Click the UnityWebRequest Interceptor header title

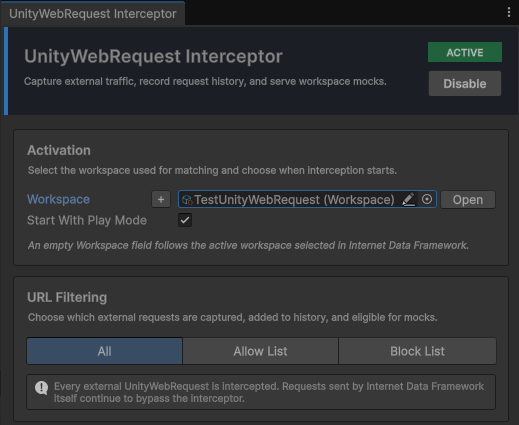coord(153,56)
